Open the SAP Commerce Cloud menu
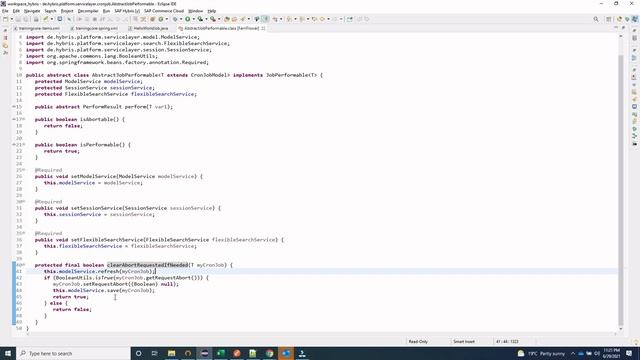The height and width of the screenshot is (360, 640). point(164,11)
